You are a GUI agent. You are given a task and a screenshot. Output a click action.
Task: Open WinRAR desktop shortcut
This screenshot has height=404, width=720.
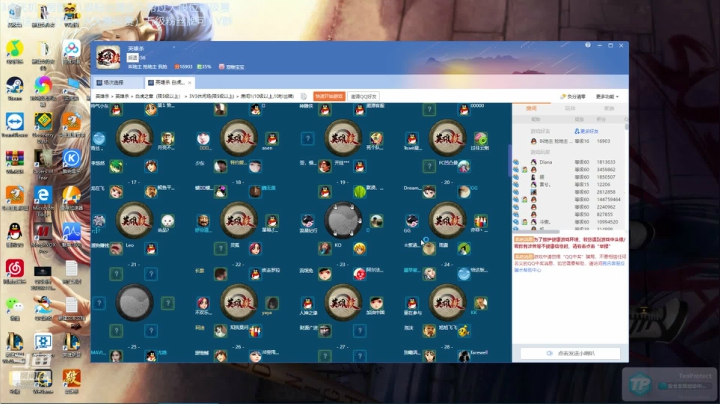tap(15, 162)
